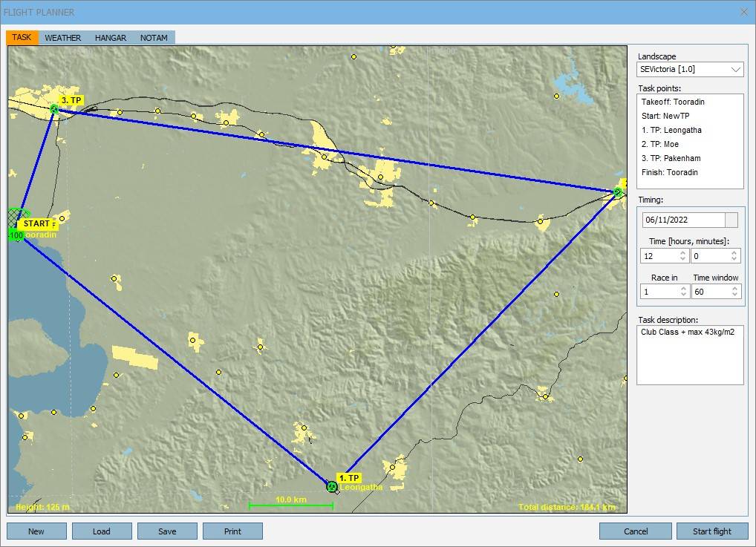756x547 pixels.
Task: Click the Leongatha 1. TP waypoint marker
Action: pyautogui.click(x=332, y=486)
